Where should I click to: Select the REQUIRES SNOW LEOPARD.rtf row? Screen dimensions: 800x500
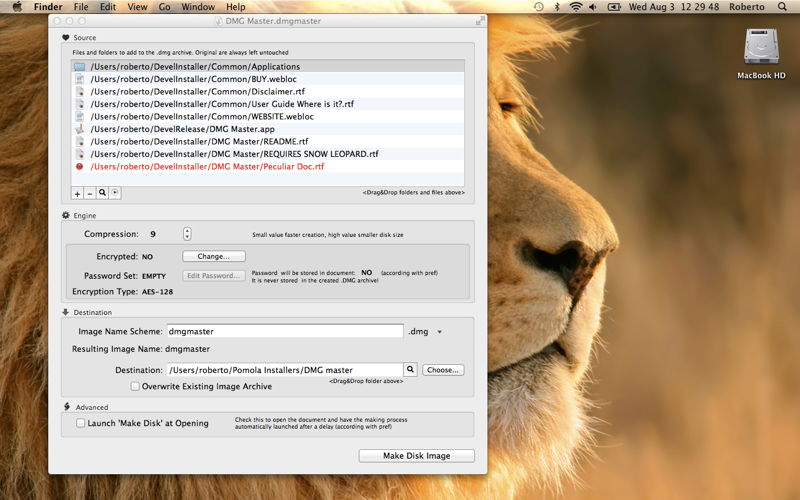click(268, 154)
